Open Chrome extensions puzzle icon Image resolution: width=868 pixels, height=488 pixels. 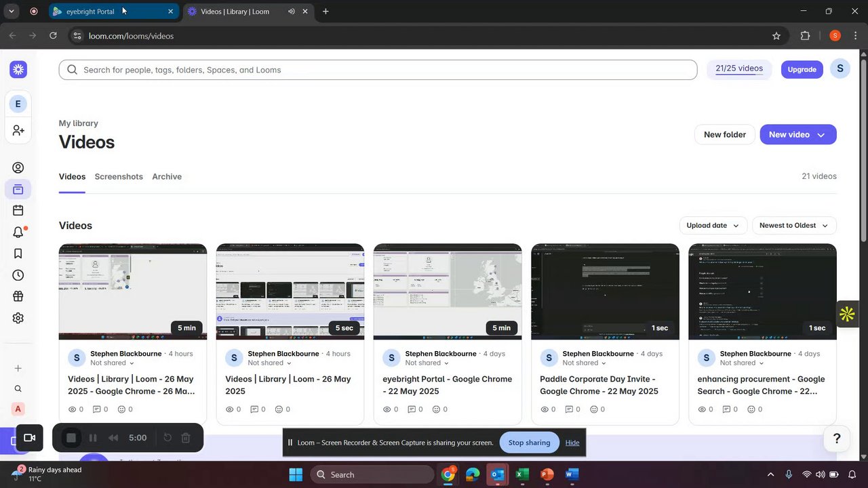point(806,36)
